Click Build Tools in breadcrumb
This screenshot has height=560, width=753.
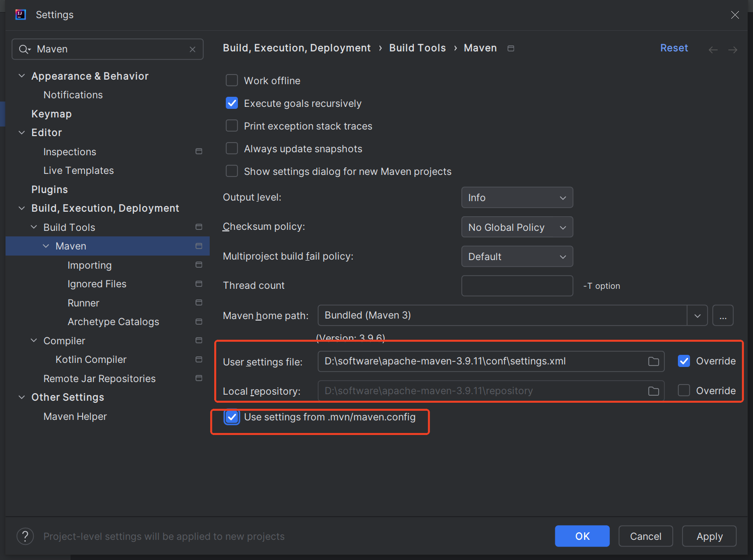[417, 48]
